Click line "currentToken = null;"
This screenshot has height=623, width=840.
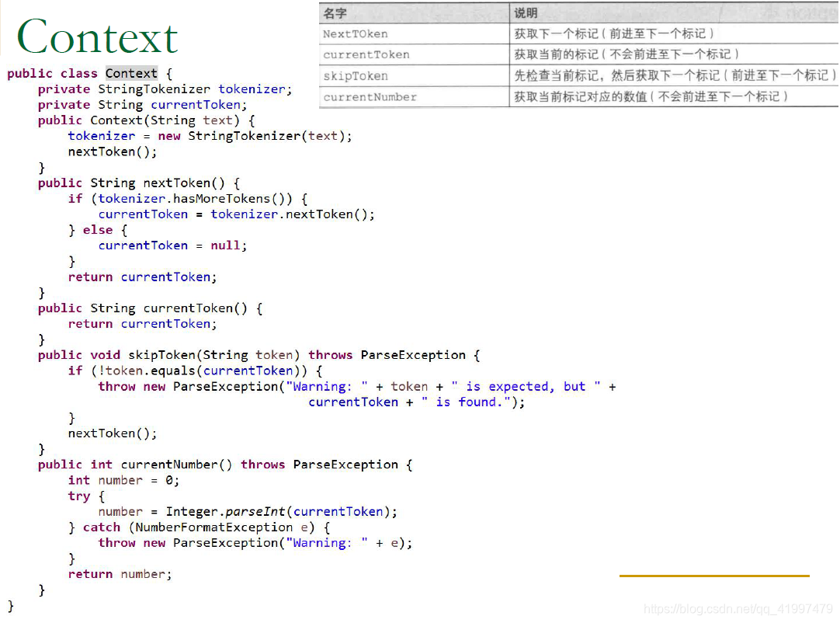172,245
